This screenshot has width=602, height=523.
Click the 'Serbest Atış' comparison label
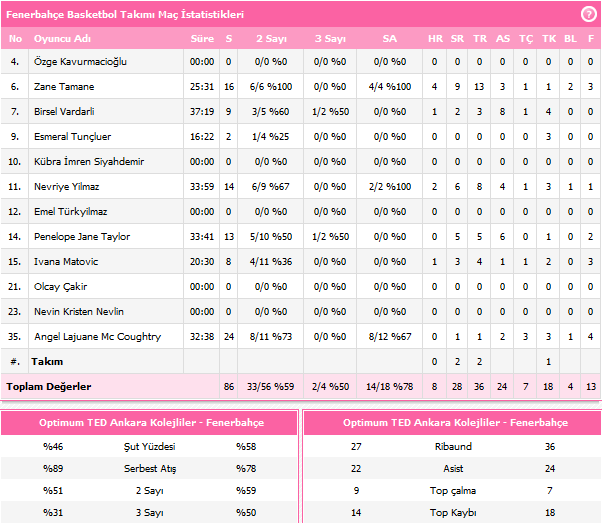click(150, 468)
